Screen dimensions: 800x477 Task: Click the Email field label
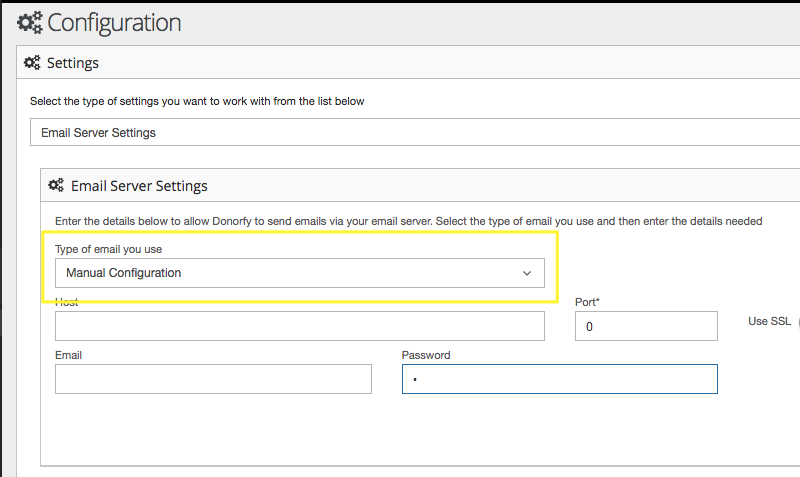click(68, 355)
